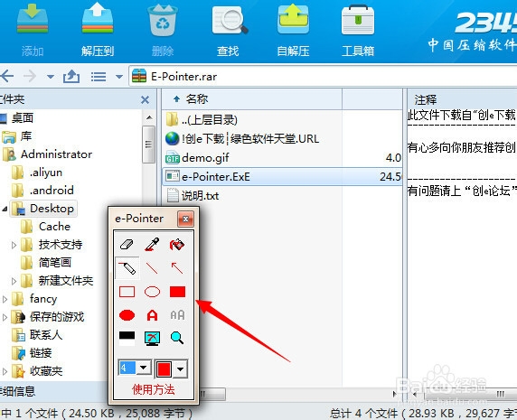Click the list view mode icon
The image size is (517, 420).
point(99,77)
